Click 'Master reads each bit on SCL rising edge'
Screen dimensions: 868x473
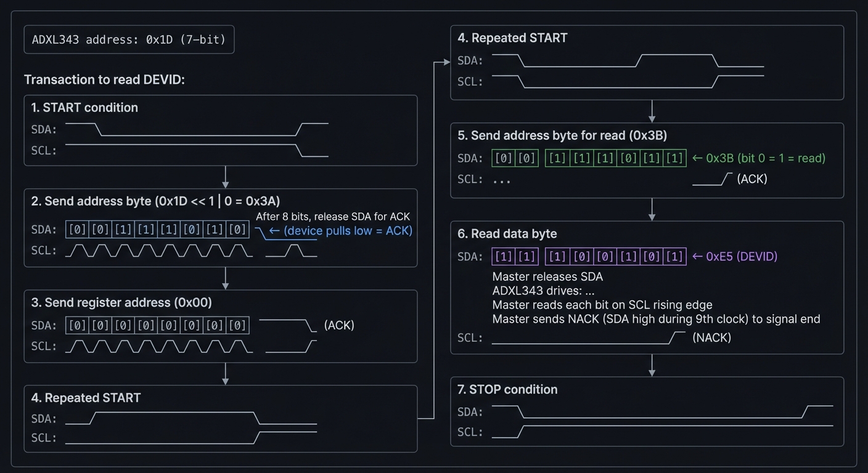[602, 305]
